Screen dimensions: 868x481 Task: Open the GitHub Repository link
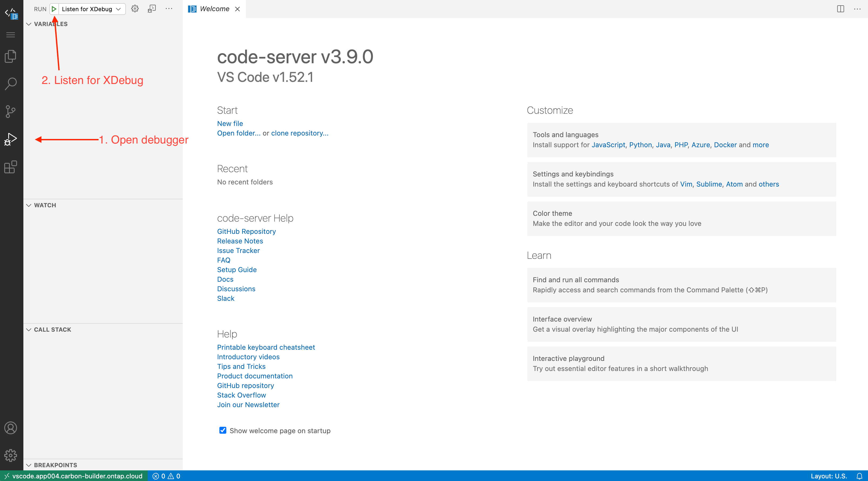246,231
